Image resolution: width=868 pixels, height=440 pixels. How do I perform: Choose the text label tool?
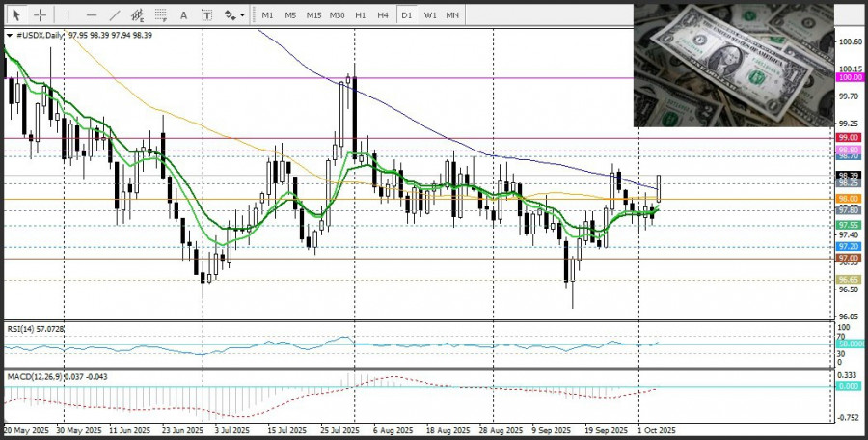tap(207, 15)
